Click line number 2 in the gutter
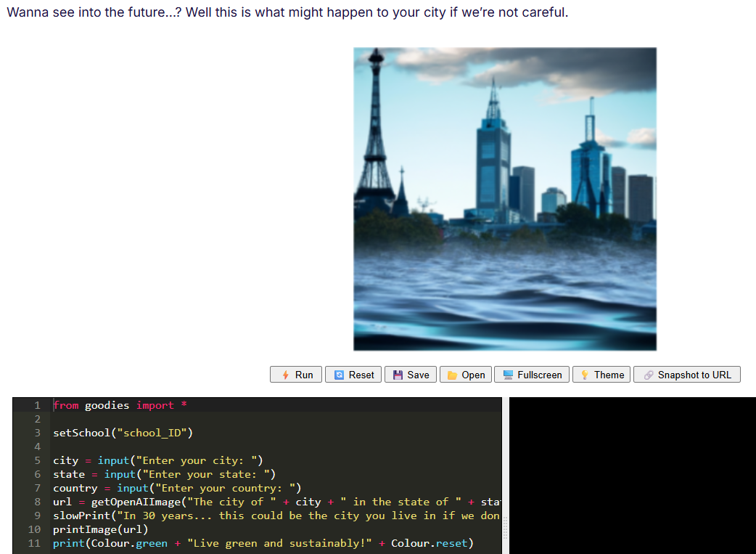 (x=37, y=419)
